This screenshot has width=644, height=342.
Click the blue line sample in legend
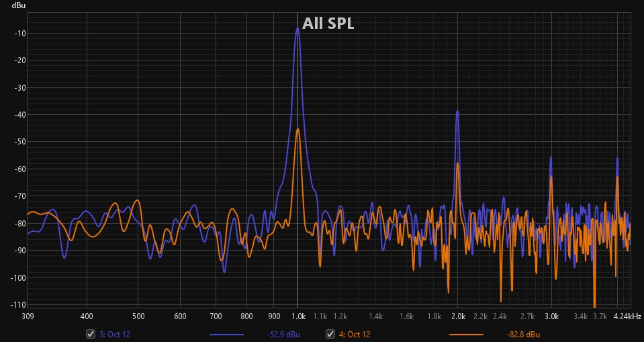[226, 335]
